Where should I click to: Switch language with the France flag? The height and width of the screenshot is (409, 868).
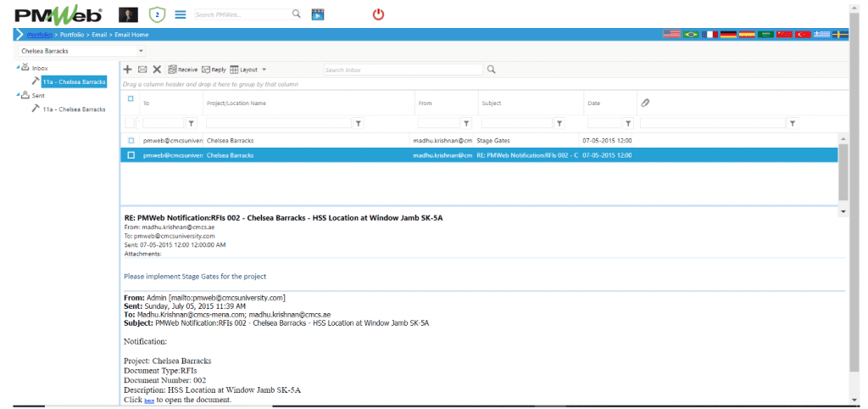coord(709,34)
